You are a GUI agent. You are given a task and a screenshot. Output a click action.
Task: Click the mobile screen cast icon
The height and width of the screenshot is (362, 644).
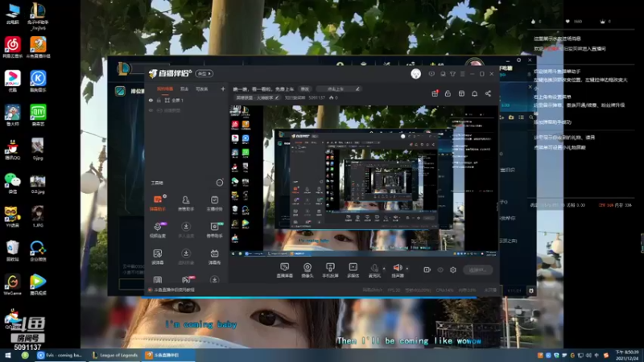(x=330, y=270)
